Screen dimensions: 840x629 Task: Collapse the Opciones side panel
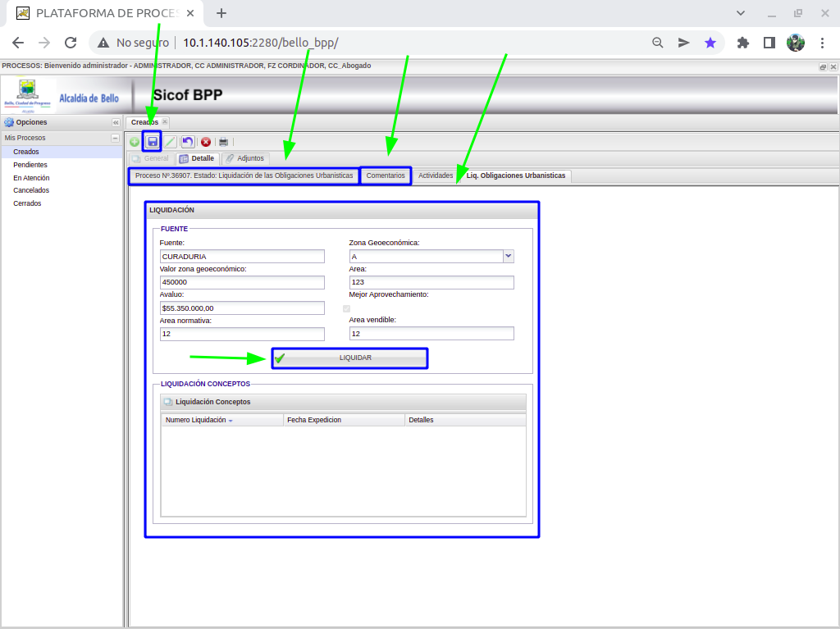tap(116, 122)
